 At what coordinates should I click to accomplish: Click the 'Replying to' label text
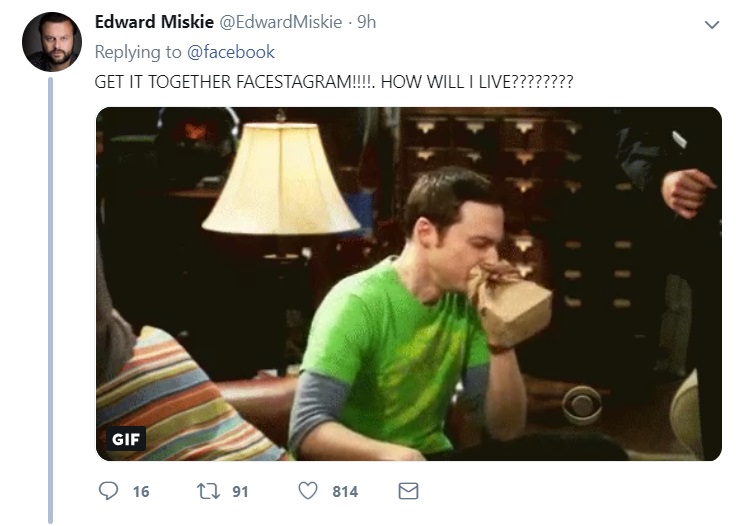tap(138, 52)
